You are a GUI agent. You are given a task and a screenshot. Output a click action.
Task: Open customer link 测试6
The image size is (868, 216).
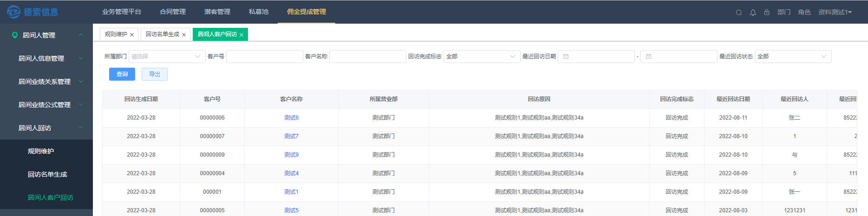pyautogui.click(x=291, y=118)
